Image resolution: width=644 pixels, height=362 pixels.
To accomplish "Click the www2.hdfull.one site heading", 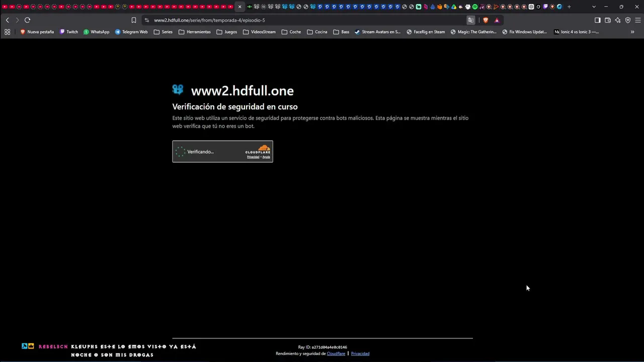I will click(x=242, y=90).
